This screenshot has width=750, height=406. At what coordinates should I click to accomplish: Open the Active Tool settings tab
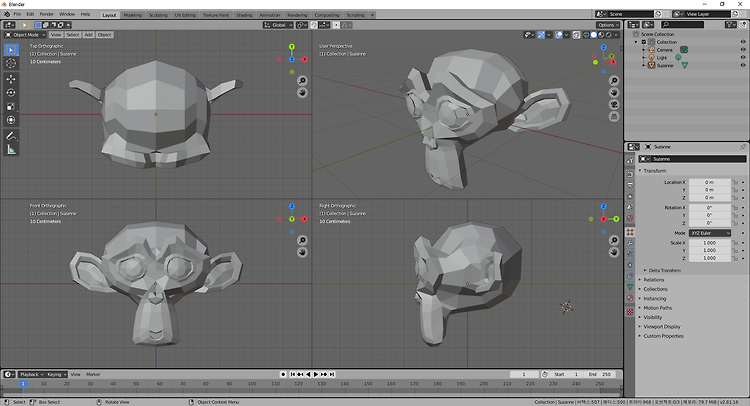click(630, 161)
